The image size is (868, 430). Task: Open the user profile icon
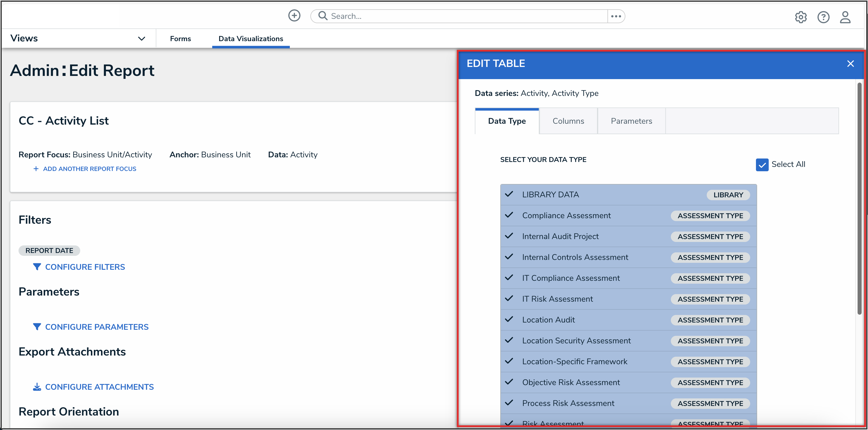[x=845, y=17]
